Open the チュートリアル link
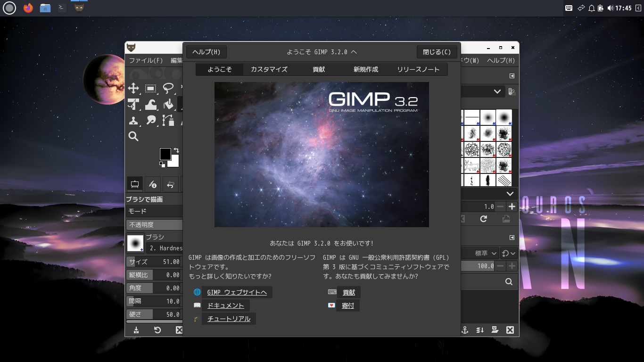The width and height of the screenshot is (644, 362). (x=229, y=319)
